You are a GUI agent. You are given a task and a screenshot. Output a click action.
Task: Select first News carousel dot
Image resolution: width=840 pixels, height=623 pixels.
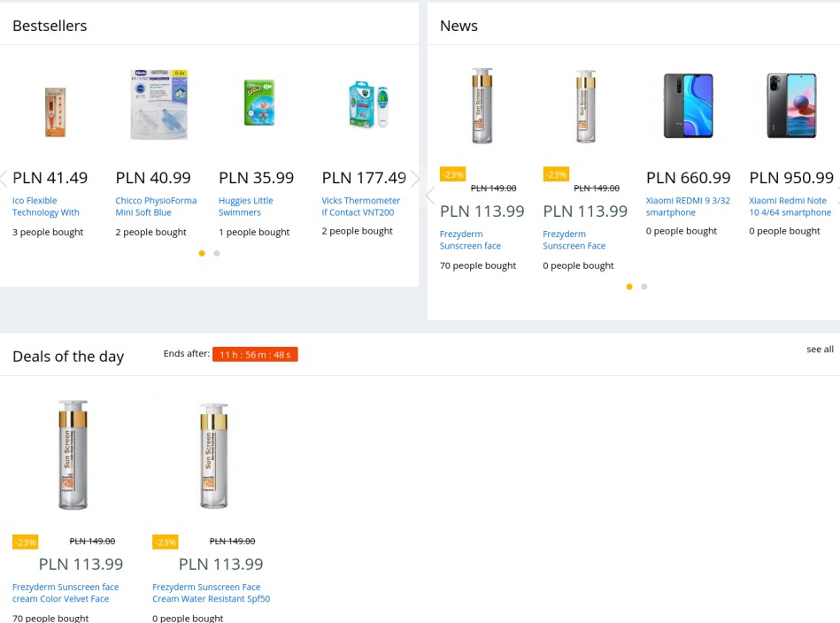coord(629,287)
